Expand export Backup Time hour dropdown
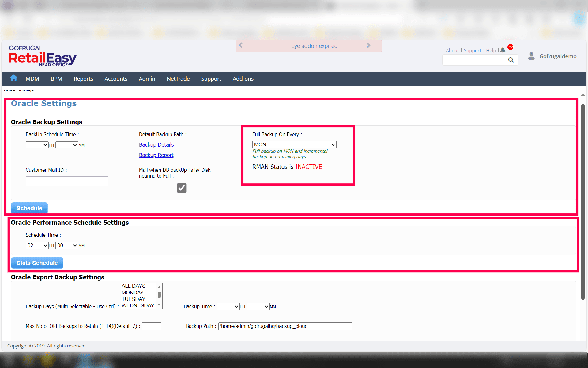Image resolution: width=588 pixels, height=368 pixels. tap(228, 307)
